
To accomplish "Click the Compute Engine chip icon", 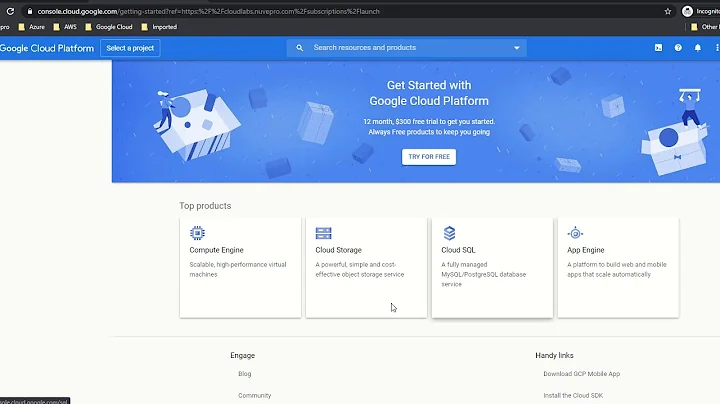I will click(197, 233).
